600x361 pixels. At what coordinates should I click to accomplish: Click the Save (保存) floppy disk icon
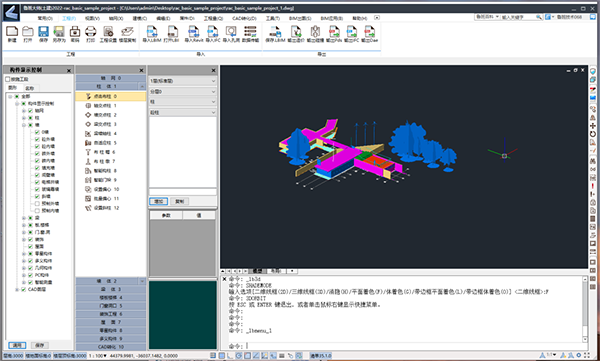coord(43,32)
